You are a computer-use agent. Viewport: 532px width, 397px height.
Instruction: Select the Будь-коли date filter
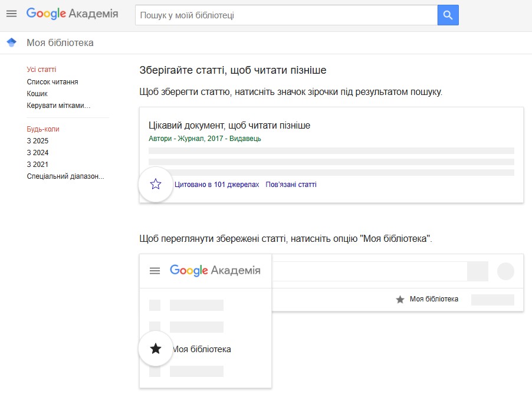pos(43,129)
